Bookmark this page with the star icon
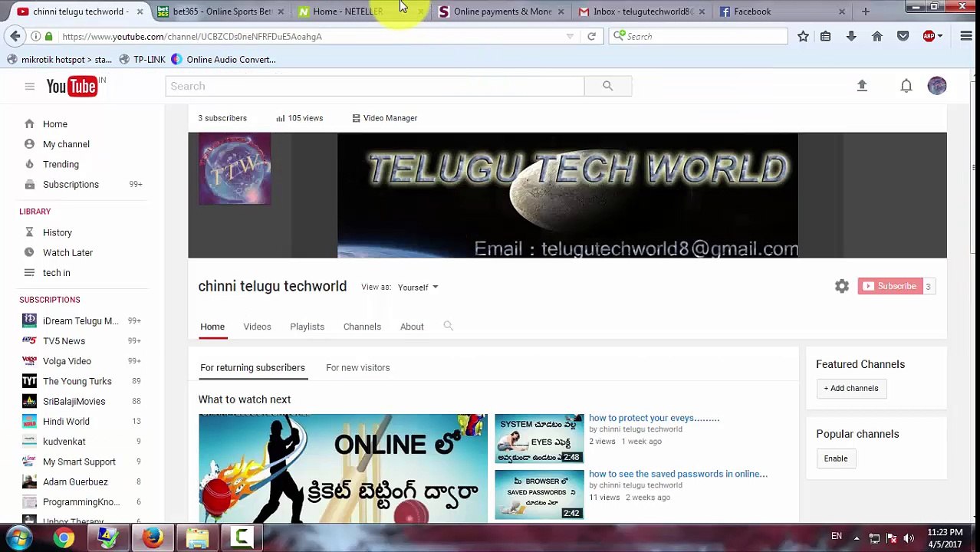The width and height of the screenshot is (980, 552). 803,36
